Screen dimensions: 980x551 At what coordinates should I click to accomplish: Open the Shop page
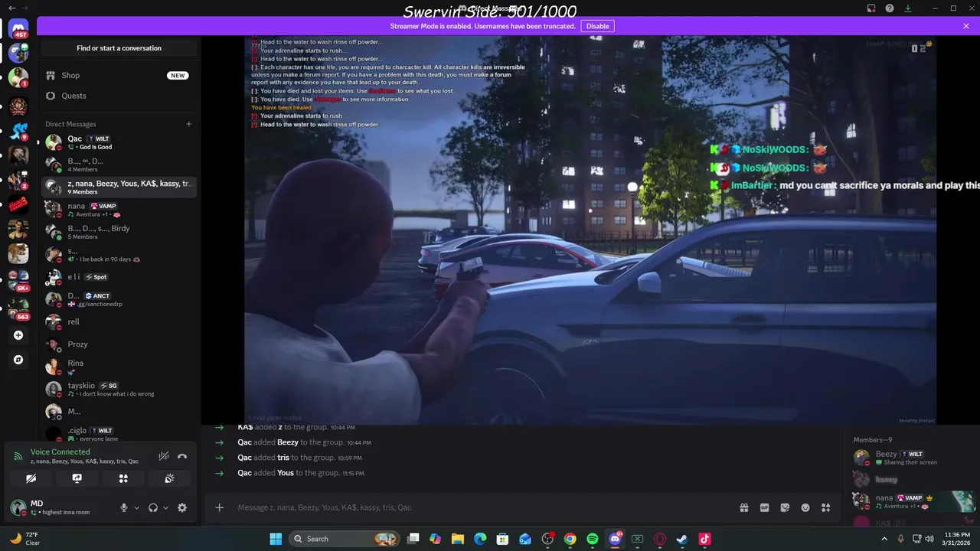(x=119, y=75)
